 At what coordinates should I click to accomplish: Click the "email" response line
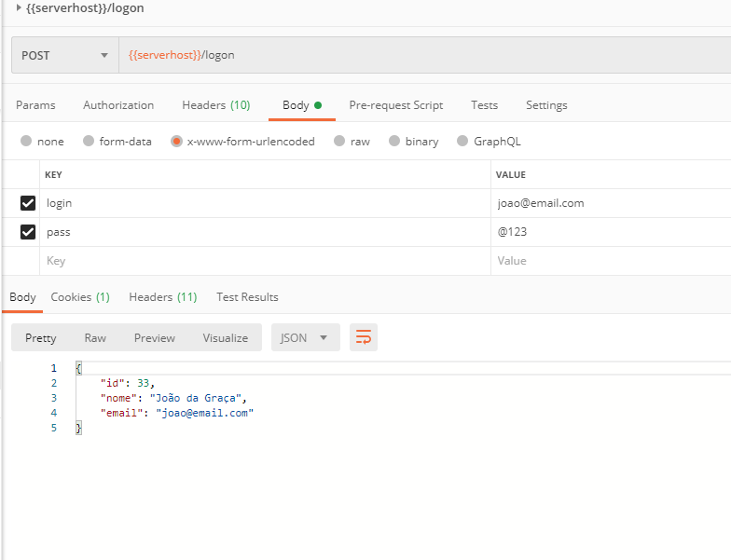point(177,413)
